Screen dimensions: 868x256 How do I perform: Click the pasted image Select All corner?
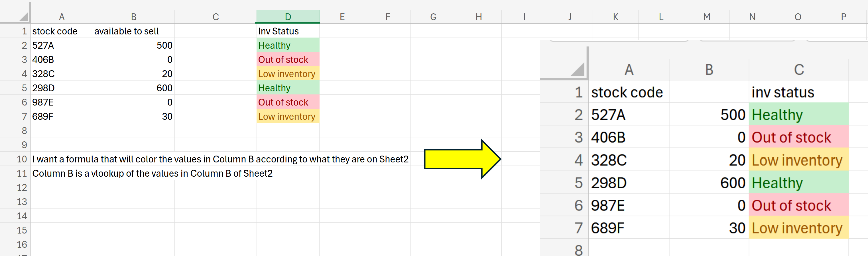pyautogui.click(x=578, y=69)
